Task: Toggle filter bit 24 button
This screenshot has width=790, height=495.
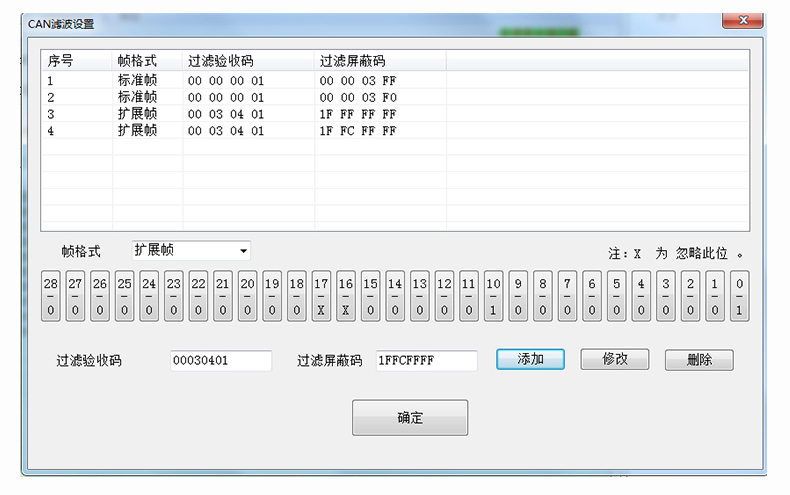Action: point(149,296)
